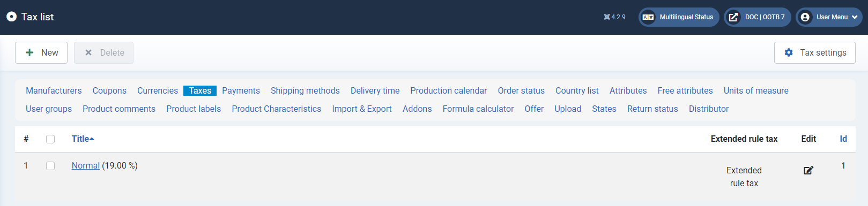Sort by Title column header arrow
Image resolution: width=868 pixels, height=206 pixels.
pyautogui.click(x=92, y=139)
